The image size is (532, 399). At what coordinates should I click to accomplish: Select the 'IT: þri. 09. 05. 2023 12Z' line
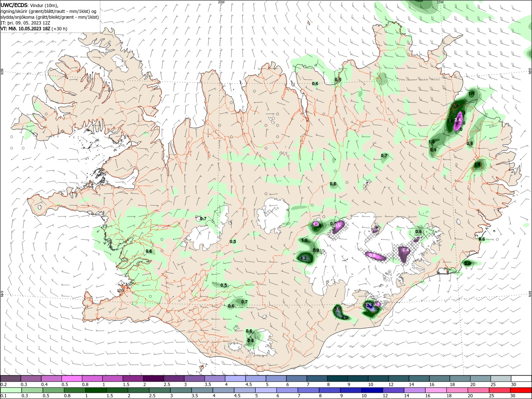(25, 23)
